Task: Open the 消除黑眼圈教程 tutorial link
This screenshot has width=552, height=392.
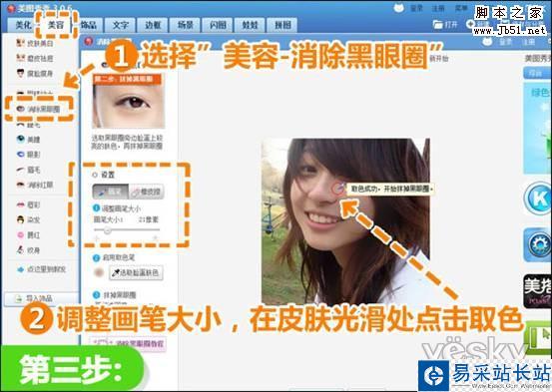Action: tap(128, 343)
